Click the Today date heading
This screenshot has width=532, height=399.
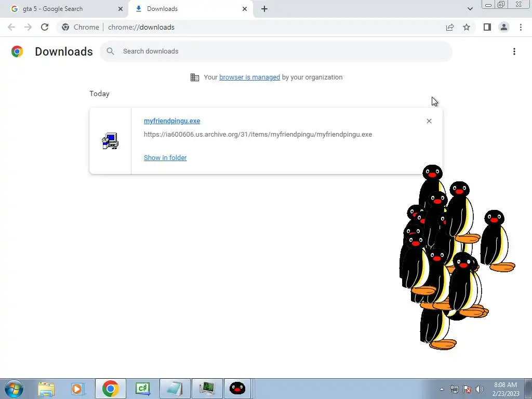tap(99, 94)
